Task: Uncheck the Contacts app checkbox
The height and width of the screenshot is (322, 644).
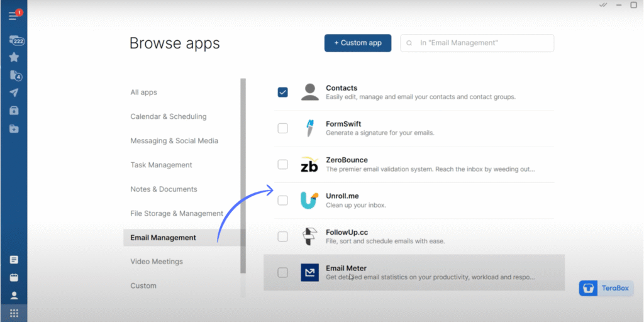Action: click(x=282, y=92)
